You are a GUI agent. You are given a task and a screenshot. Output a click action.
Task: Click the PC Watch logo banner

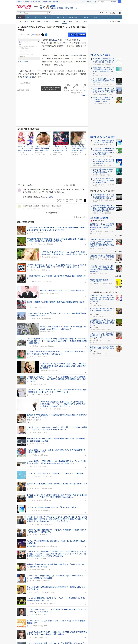click(77, 35)
